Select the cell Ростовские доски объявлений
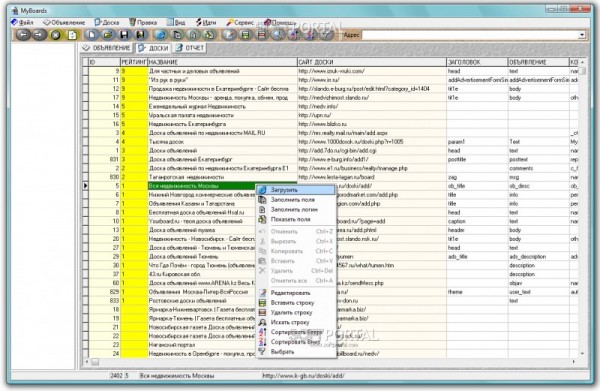This screenshot has width=600, height=391. pos(202,301)
